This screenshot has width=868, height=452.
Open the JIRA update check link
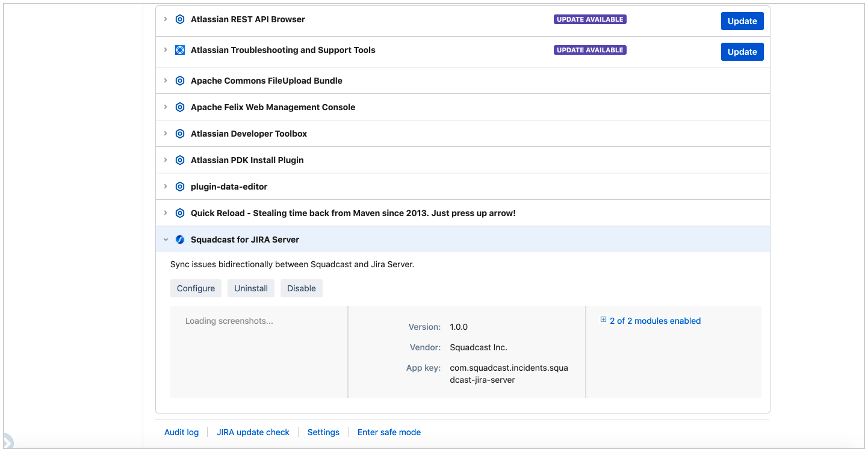point(253,432)
